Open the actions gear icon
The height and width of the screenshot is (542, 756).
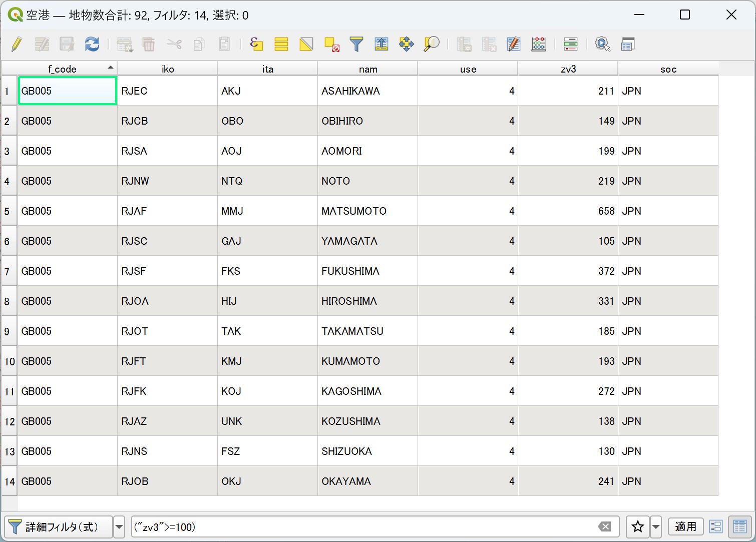click(602, 44)
